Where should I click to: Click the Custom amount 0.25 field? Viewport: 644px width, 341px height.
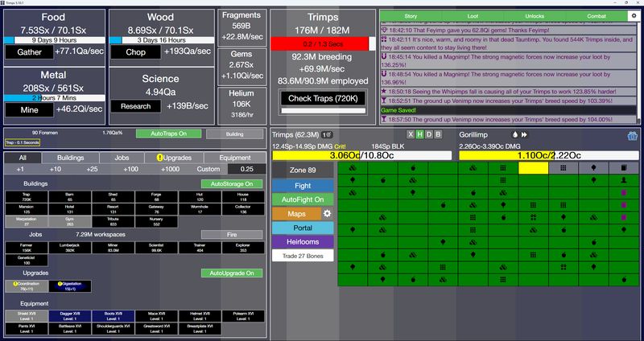246,169
